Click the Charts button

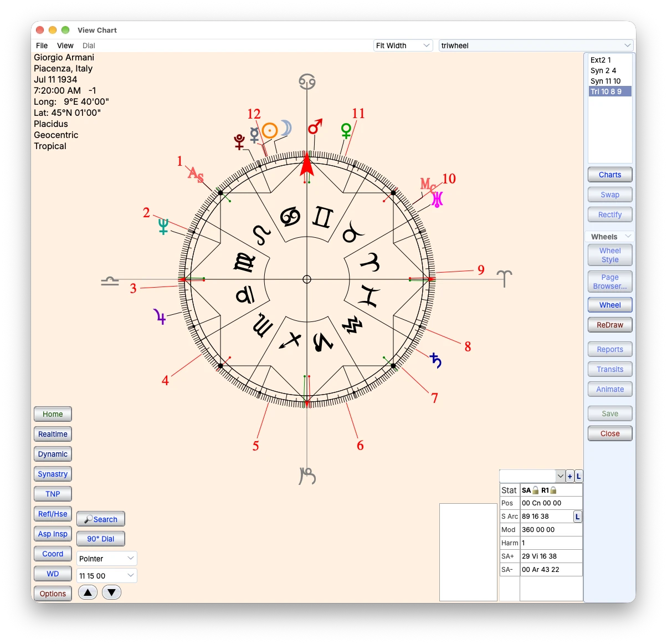click(610, 175)
